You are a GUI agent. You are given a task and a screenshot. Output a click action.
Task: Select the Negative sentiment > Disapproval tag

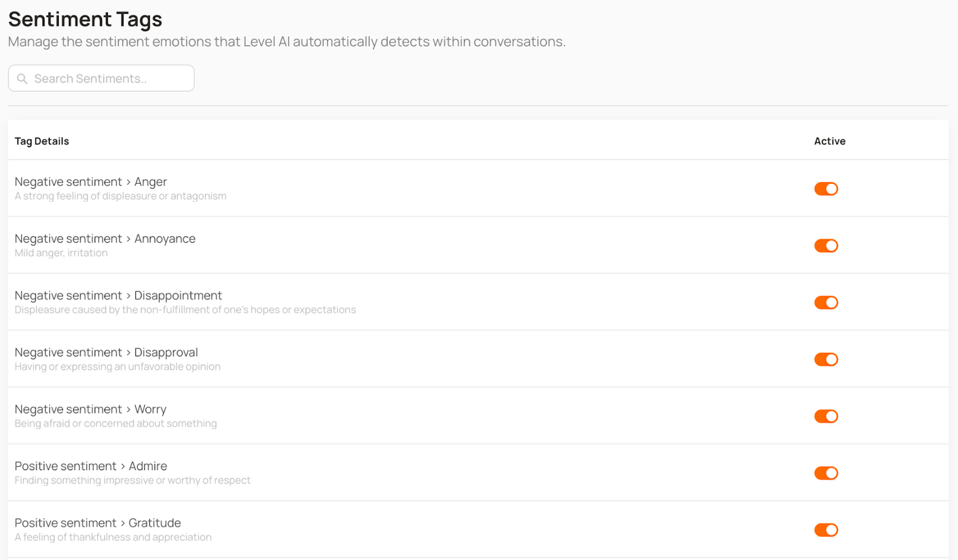tap(106, 352)
